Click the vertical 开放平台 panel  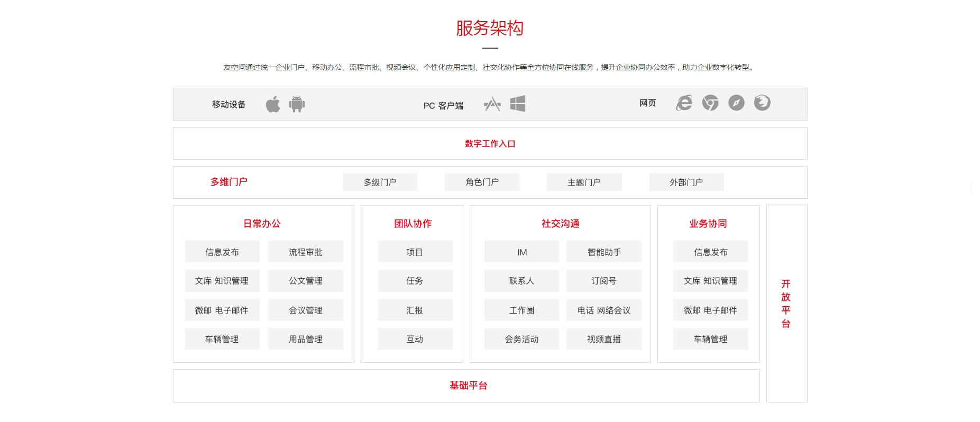786,304
